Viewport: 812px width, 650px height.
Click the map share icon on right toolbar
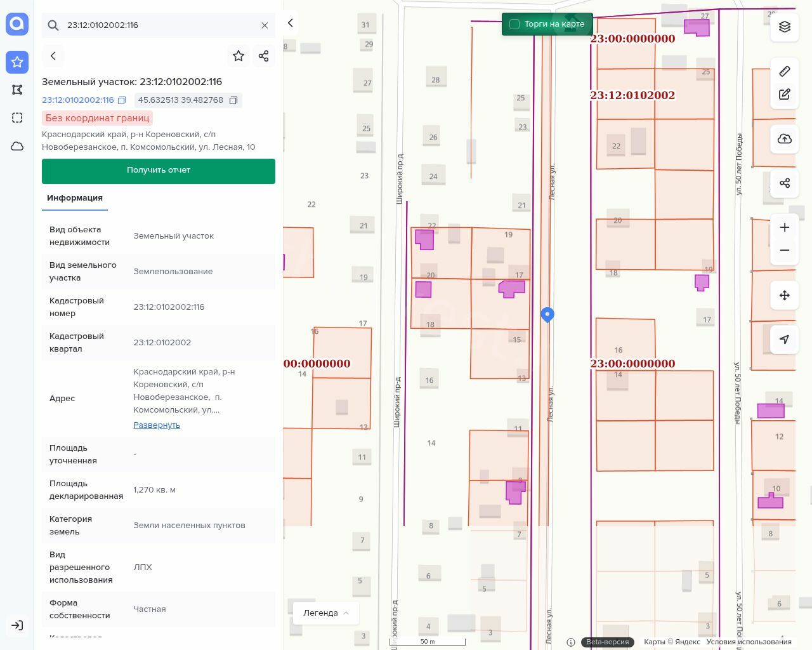(x=785, y=183)
